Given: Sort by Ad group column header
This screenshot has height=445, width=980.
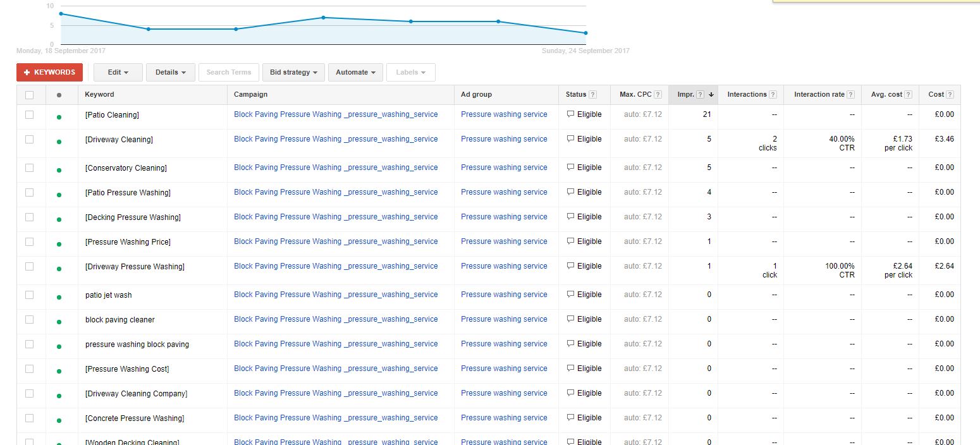Looking at the screenshot, I should (x=476, y=94).
